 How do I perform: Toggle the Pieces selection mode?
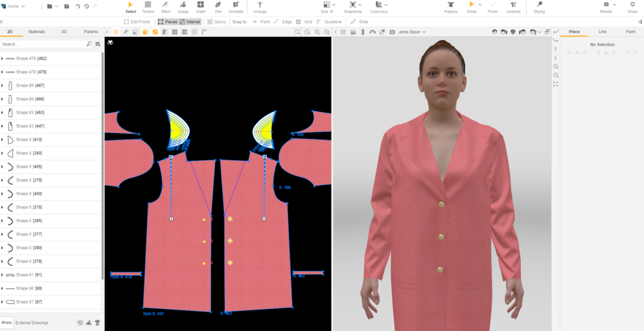167,22
